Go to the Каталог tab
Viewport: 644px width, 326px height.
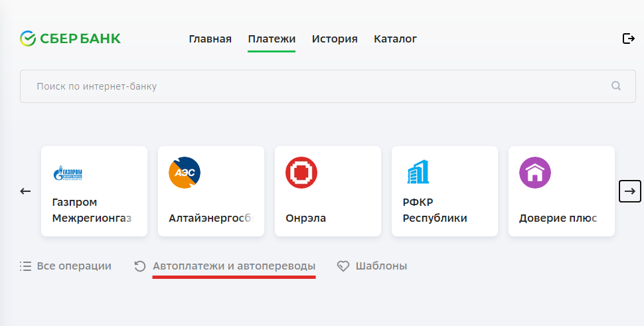[395, 39]
